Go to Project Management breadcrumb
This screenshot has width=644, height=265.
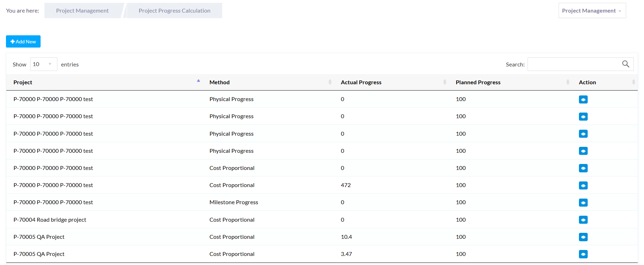(82, 10)
